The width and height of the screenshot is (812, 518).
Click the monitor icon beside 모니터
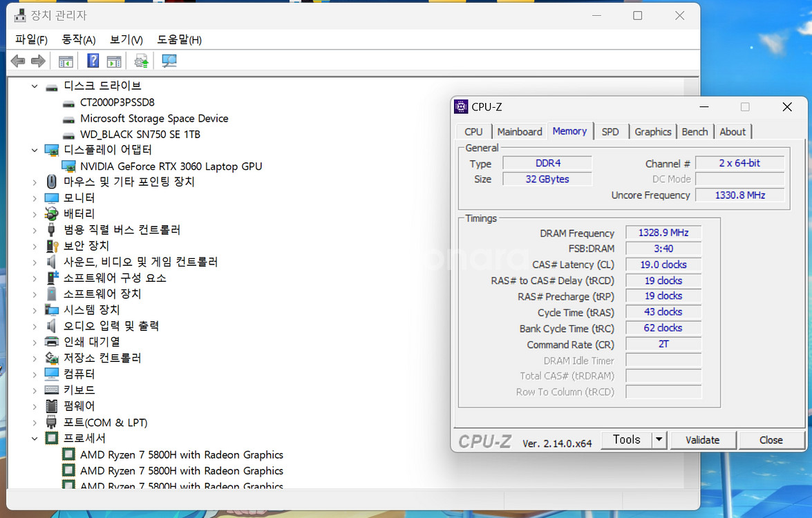click(x=52, y=198)
